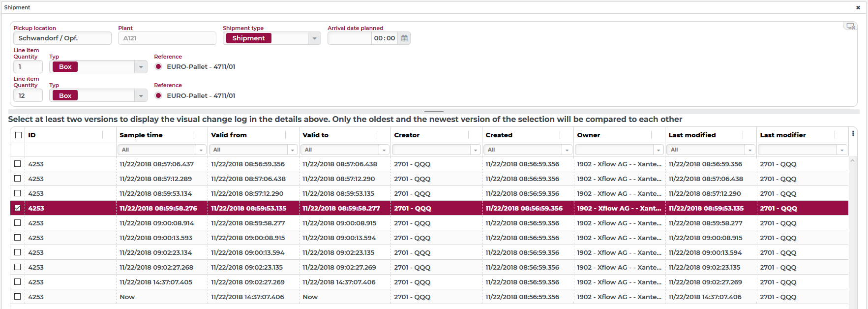Screen dimensions: 868x309
Task: Check the row with sample time 09:00:08.914
Action: coord(18,223)
